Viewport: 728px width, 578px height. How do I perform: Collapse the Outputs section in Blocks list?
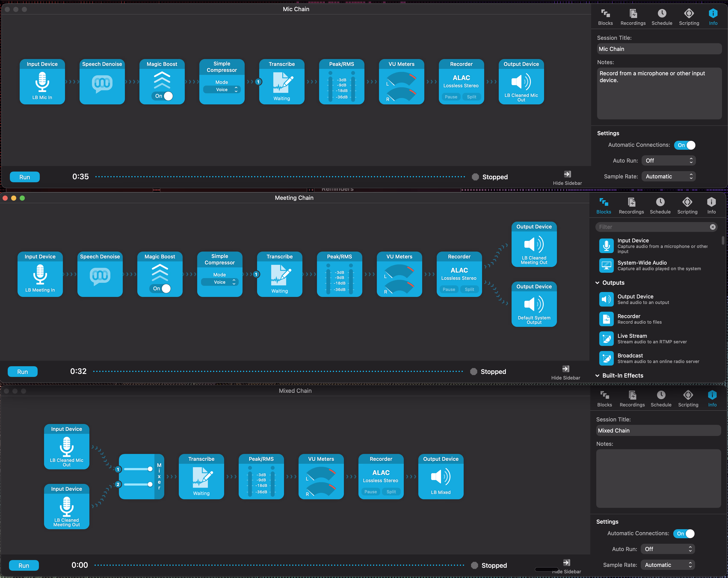597,283
